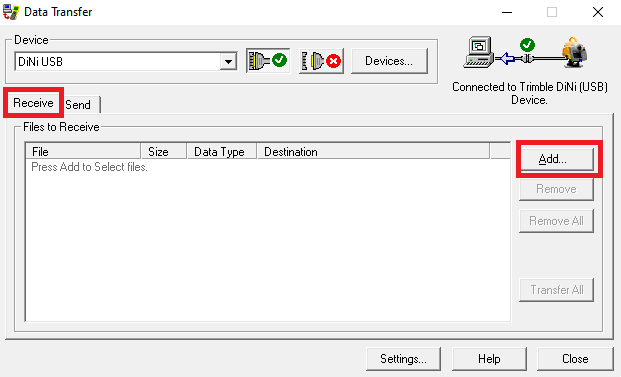Screen dimensions: 621x377
Task: Click the Close button at the bottom
Action: (x=575, y=359)
